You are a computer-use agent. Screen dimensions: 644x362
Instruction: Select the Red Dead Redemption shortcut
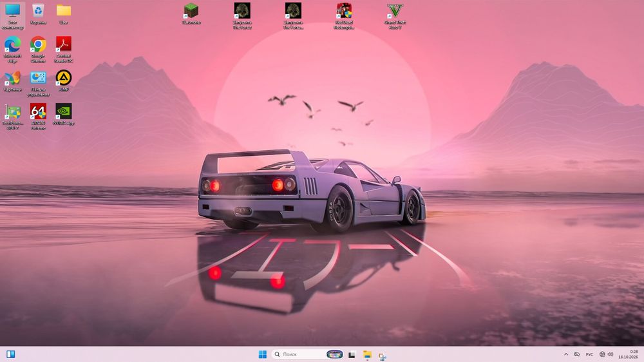(x=344, y=17)
